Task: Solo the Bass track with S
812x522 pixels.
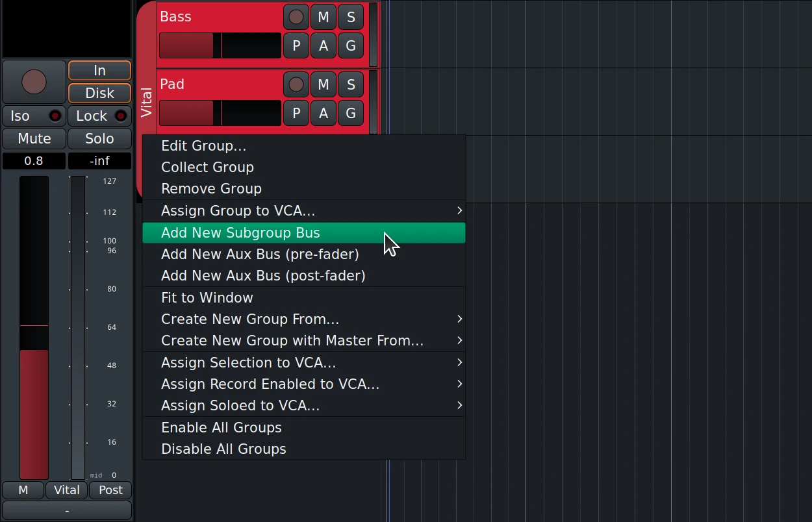Action: [351, 17]
